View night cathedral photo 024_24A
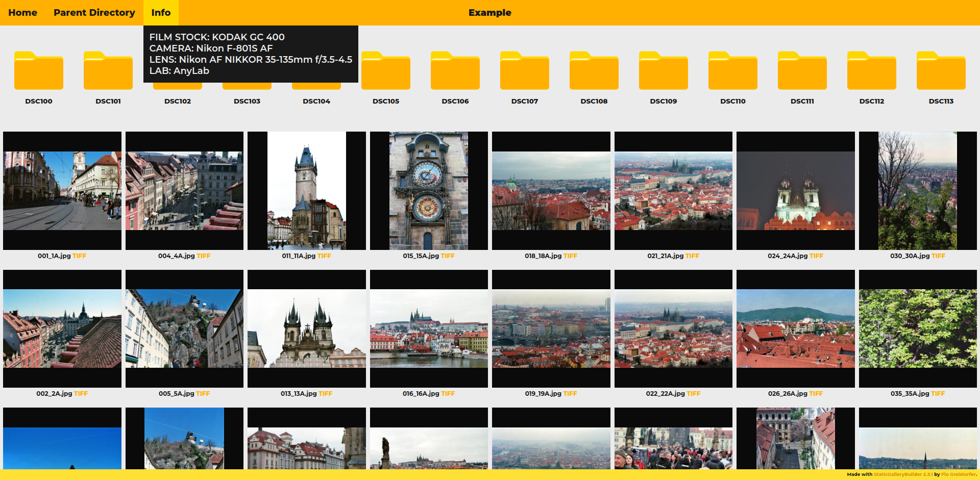This screenshot has width=980, height=480. (795, 191)
